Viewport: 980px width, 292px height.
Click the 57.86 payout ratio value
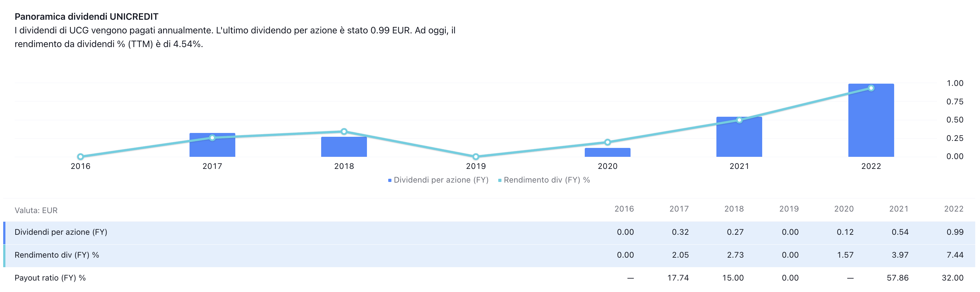(x=897, y=278)
